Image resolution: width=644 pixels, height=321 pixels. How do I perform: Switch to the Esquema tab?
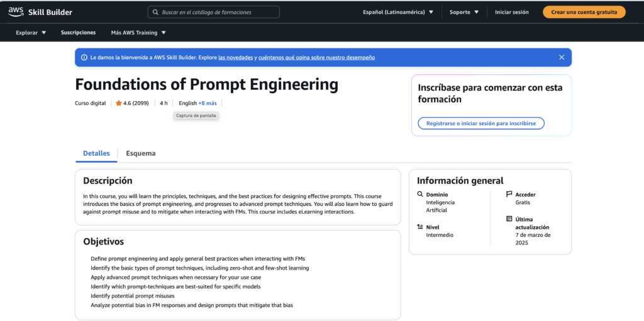coord(140,153)
